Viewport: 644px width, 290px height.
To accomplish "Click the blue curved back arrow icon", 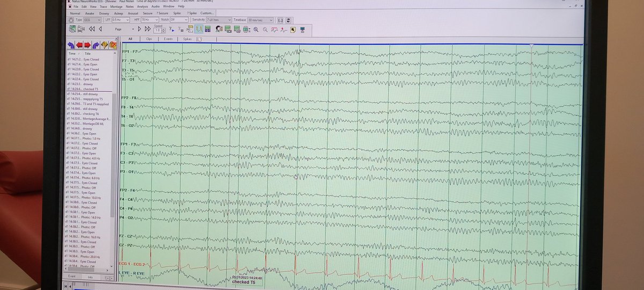I will [x=71, y=45].
